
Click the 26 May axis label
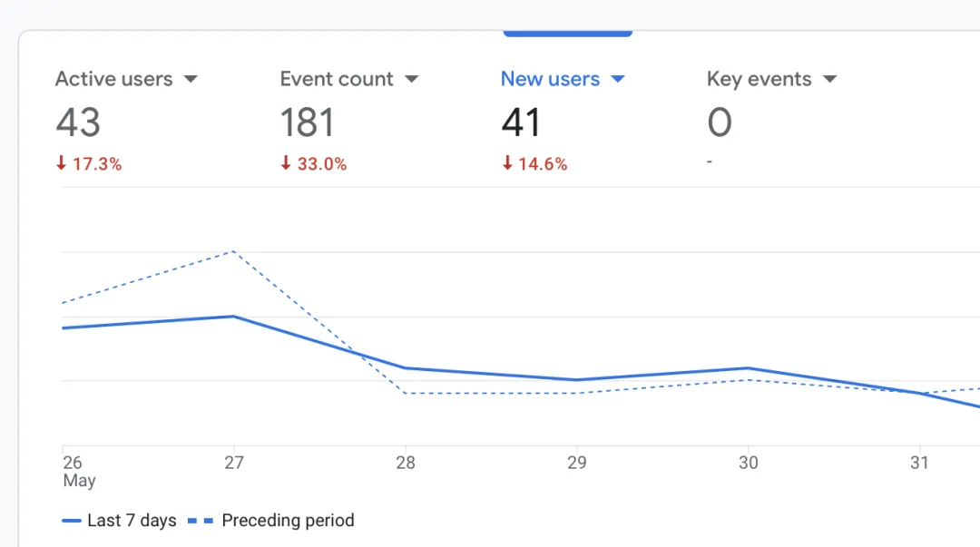[x=79, y=472]
